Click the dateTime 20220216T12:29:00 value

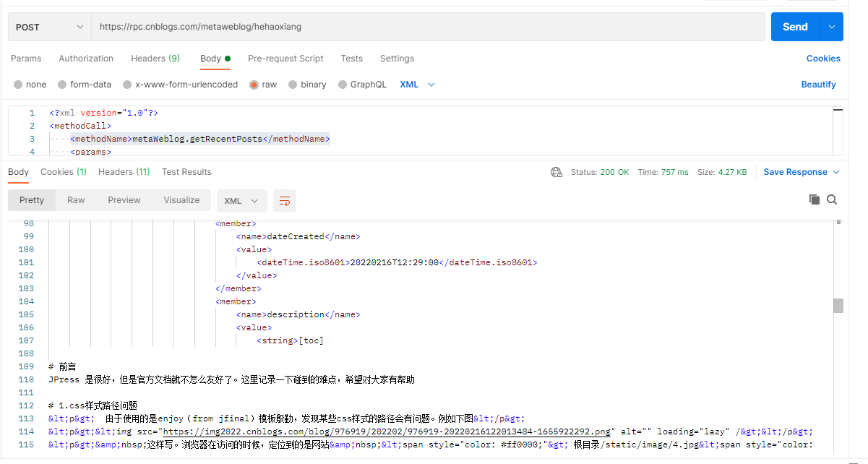(x=395, y=262)
